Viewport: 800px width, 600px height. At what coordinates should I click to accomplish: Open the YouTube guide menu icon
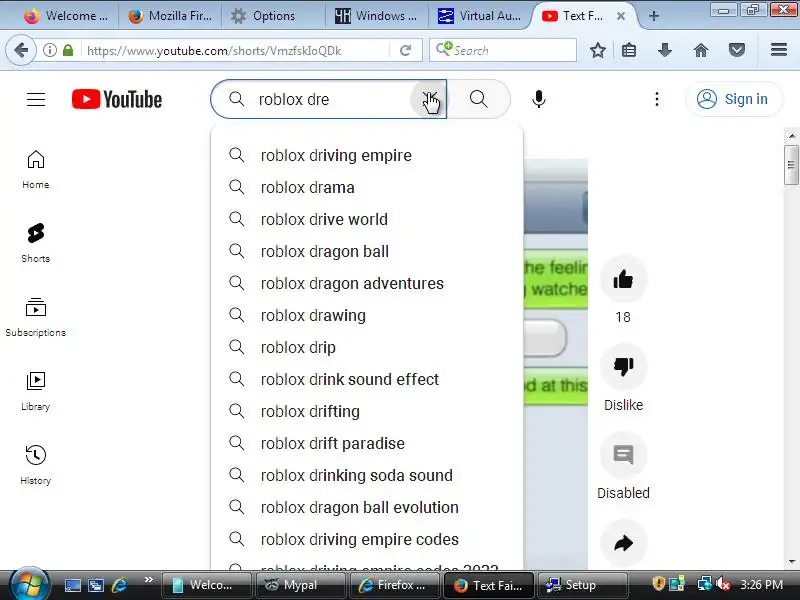click(x=36, y=99)
